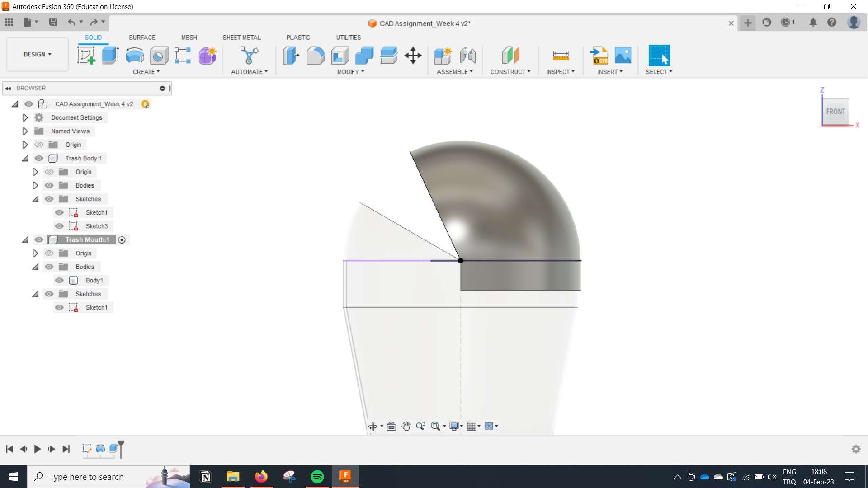The height and width of the screenshot is (488, 868).
Task: Switch to the SHEET METAL tab
Action: [x=241, y=38]
